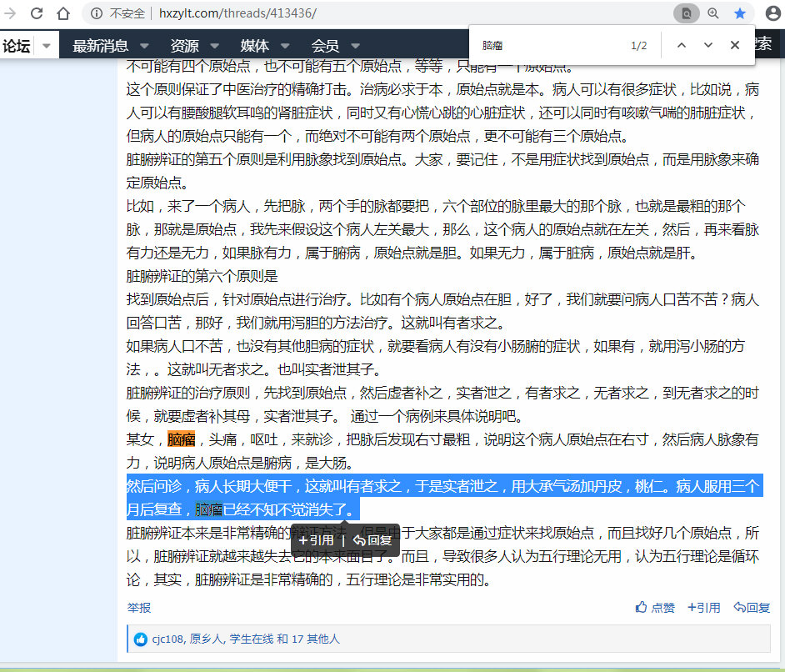Click the browser home icon
Viewport: 785px width, 672px height.
[63, 13]
